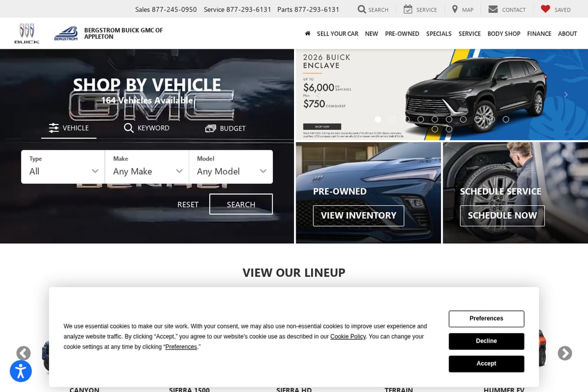588x392 pixels.
Task: Decline non-essential cookies
Action: [x=486, y=341]
